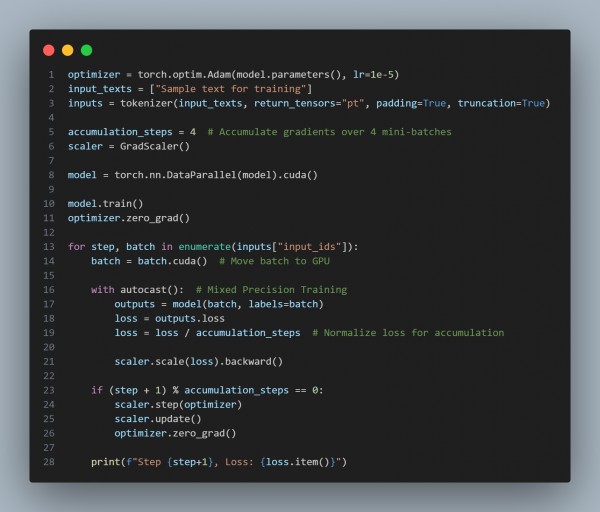Viewport: 600px width, 512px height.
Task: Click 'torch.nn.DataParallel(model).cuda()' expression
Action: [216, 175]
